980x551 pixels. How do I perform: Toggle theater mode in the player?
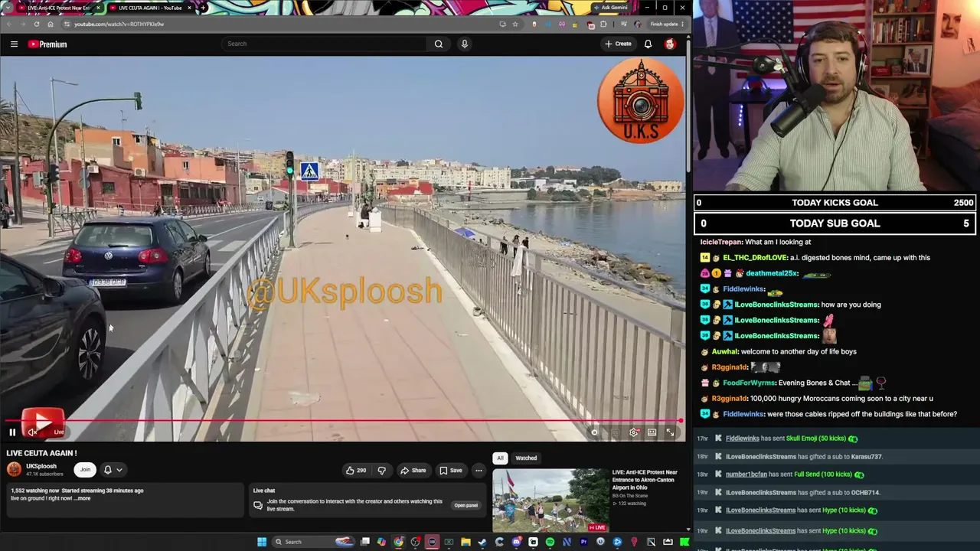[652, 432]
